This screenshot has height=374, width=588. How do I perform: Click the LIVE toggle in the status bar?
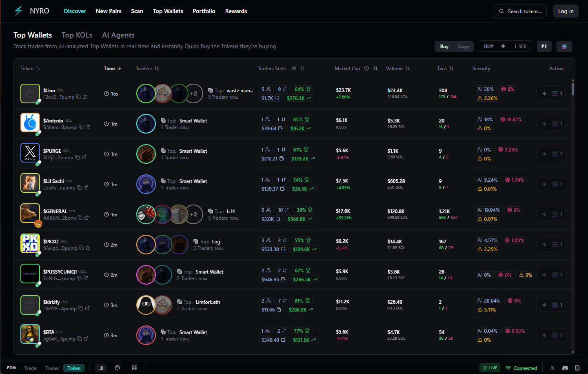click(x=490, y=367)
